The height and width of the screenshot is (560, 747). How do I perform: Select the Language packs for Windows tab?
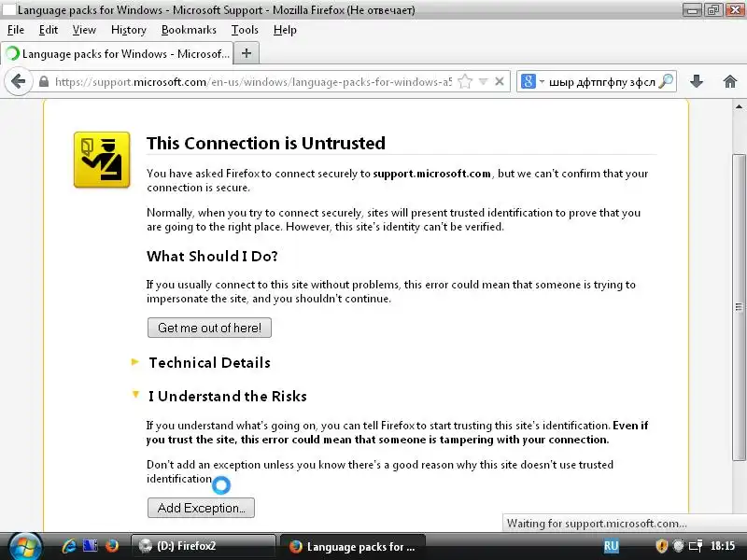pyautogui.click(x=118, y=53)
